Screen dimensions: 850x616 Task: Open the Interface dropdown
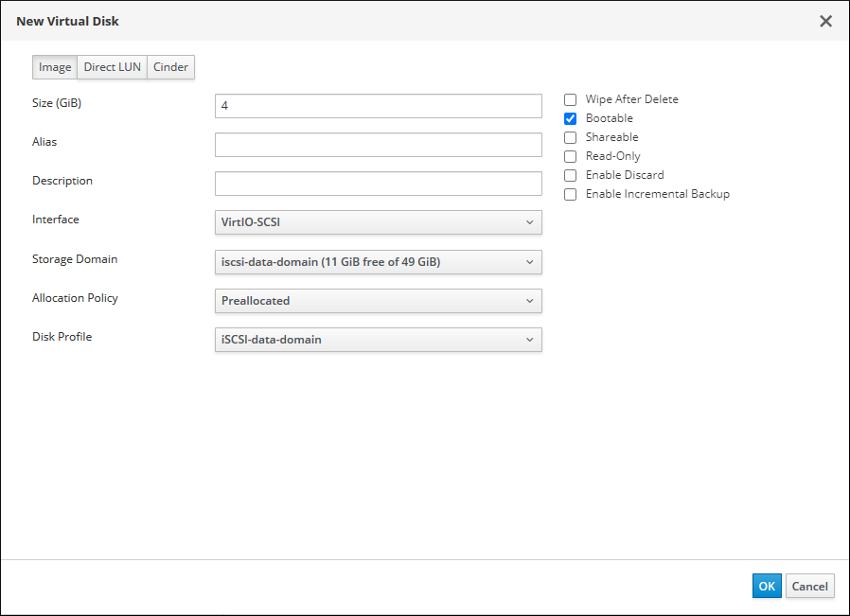(379, 222)
